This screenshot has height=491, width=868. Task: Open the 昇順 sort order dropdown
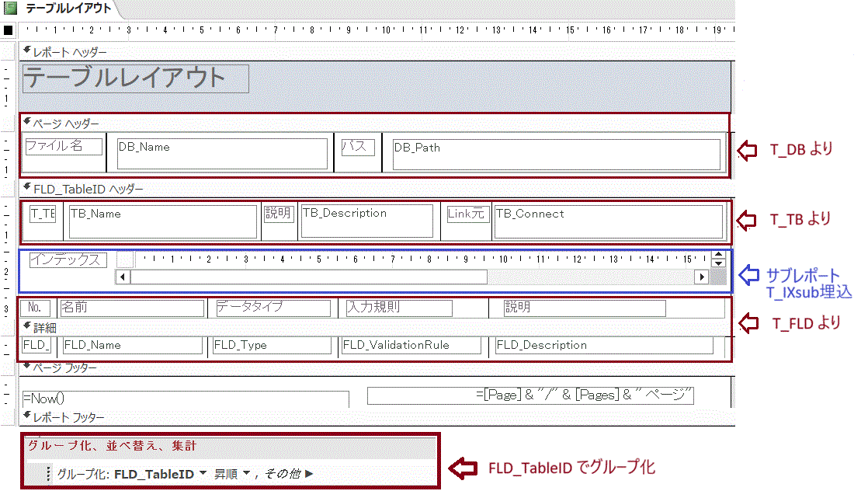pos(247,473)
